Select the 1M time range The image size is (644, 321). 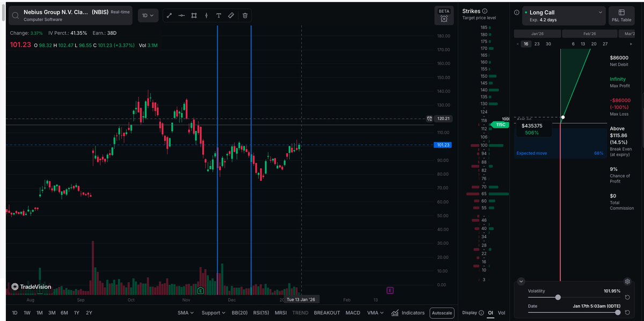click(x=39, y=312)
